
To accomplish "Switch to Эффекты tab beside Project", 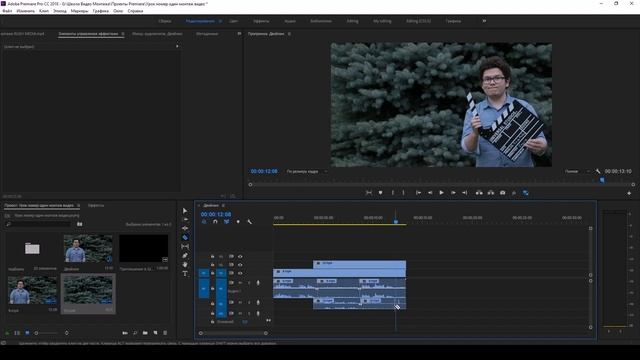I will [x=96, y=205].
